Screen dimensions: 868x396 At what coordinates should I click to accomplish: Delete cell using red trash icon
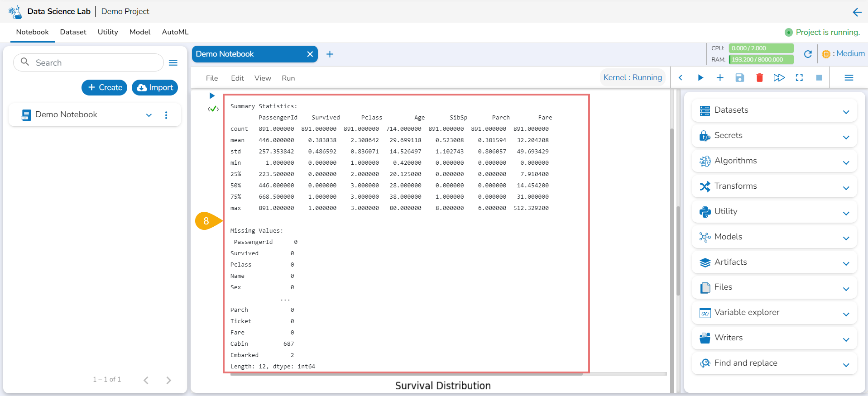point(760,78)
